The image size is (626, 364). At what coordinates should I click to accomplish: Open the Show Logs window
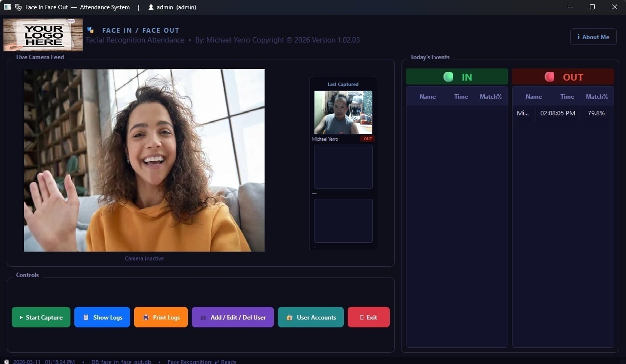[102, 317]
